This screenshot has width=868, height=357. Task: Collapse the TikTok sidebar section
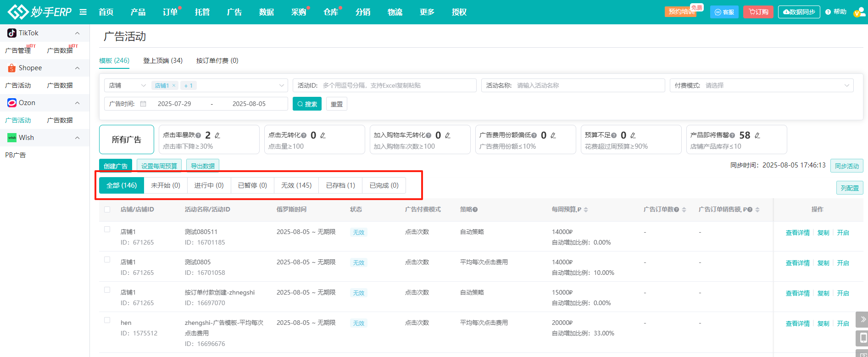[77, 33]
